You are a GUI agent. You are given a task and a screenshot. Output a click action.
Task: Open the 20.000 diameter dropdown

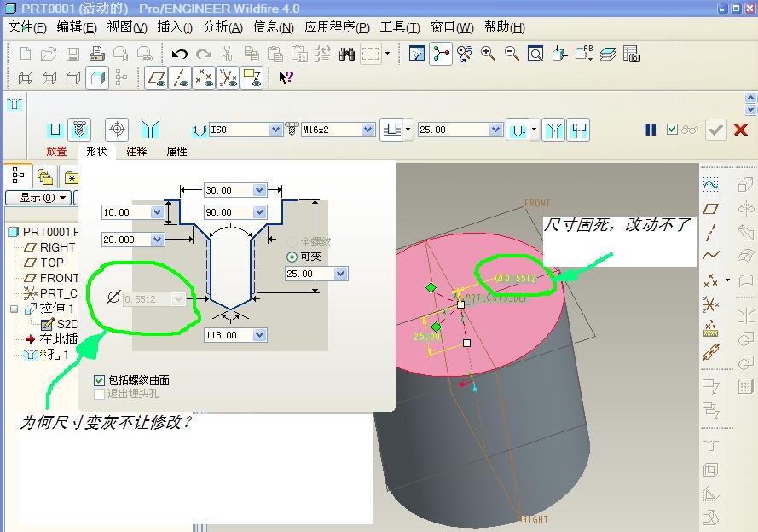tap(157, 240)
